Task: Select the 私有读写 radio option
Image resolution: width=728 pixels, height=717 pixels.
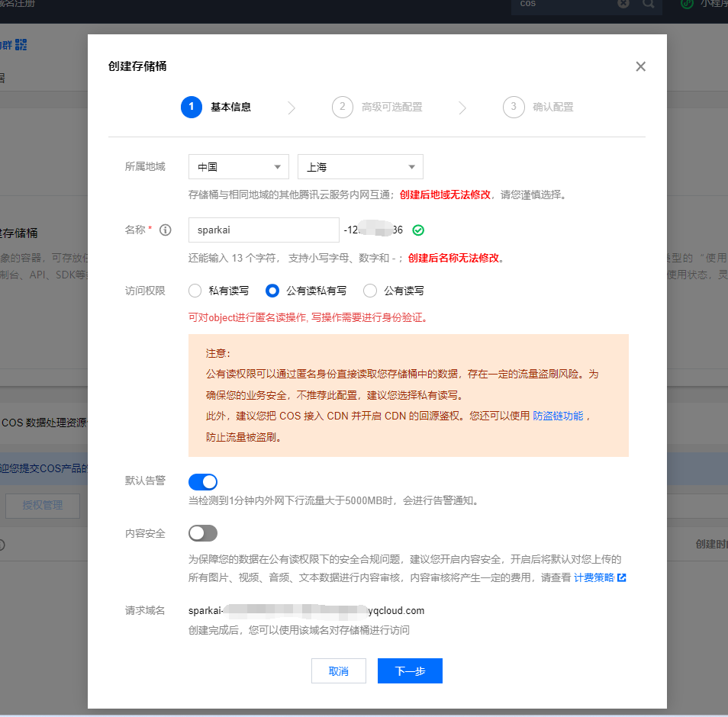Action: pyautogui.click(x=195, y=291)
